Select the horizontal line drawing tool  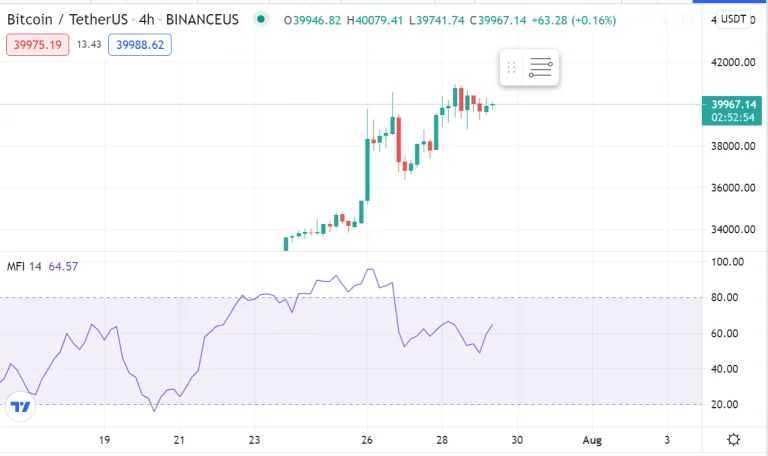click(x=541, y=68)
